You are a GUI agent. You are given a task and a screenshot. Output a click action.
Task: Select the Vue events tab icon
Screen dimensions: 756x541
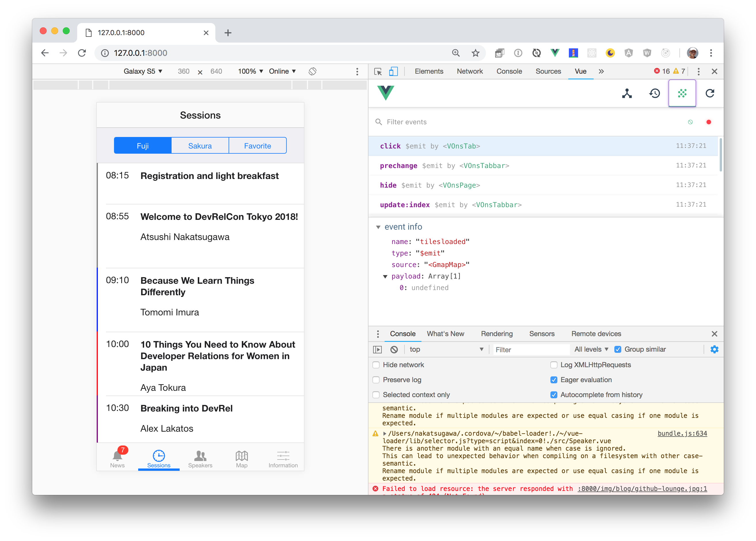[x=682, y=93]
